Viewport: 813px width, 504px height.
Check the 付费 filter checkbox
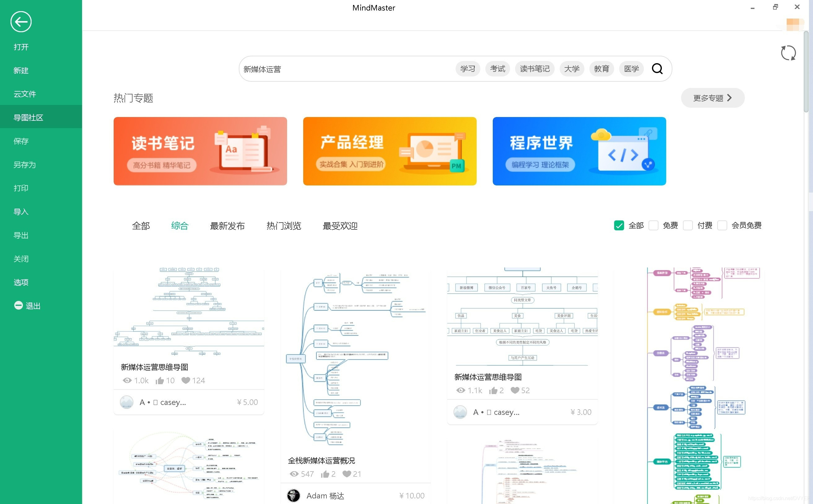click(688, 226)
